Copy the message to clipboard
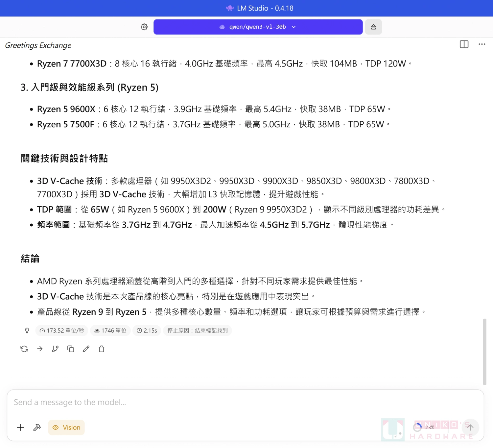This screenshot has width=493, height=448. pos(71,349)
